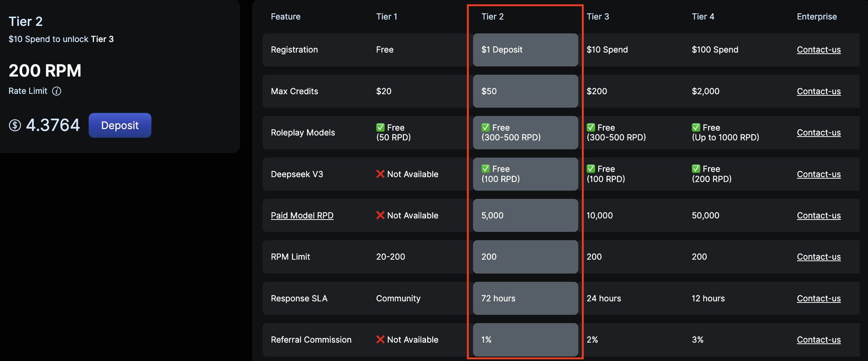Click red X in Tier 1 Deepseek V3

pyautogui.click(x=380, y=174)
